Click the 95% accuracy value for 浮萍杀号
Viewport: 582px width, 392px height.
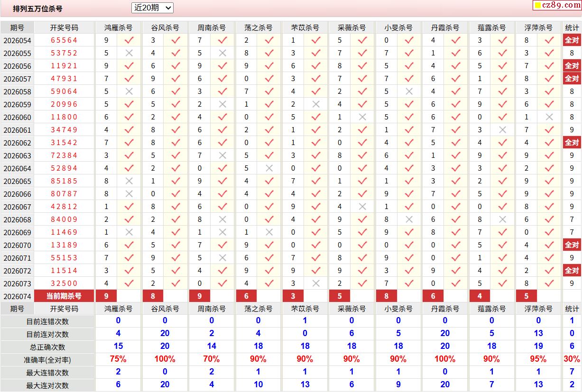tap(538, 359)
